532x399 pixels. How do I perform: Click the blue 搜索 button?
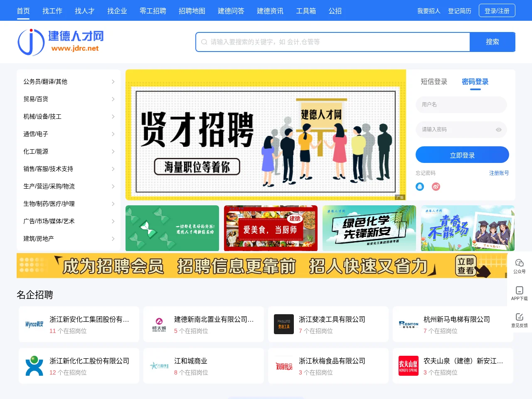(493, 42)
